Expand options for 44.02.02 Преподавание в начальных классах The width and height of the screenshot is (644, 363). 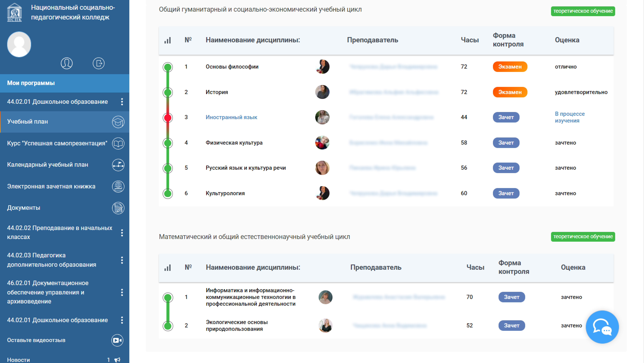(122, 233)
